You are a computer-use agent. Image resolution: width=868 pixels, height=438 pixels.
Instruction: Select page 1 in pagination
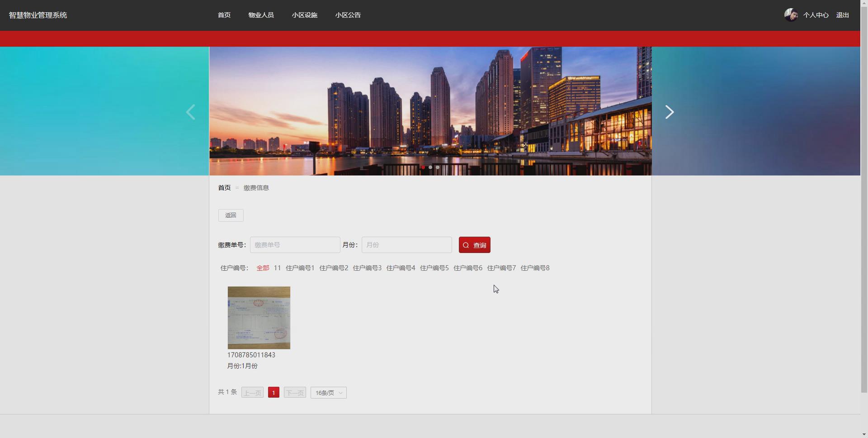[274, 393]
